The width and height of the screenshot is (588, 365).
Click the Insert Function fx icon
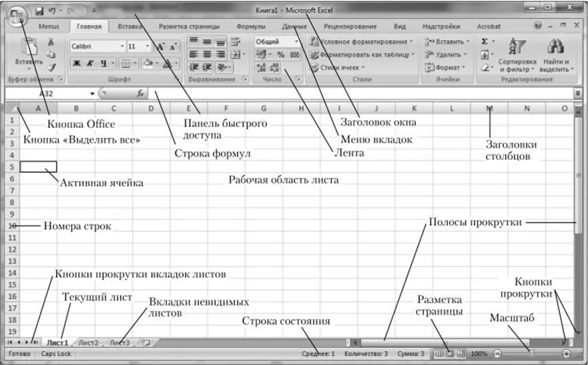(140, 93)
